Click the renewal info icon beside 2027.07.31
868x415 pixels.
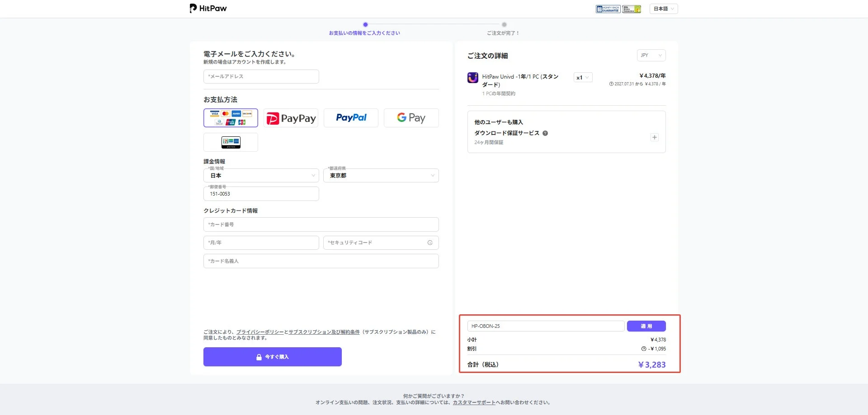[611, 84]
